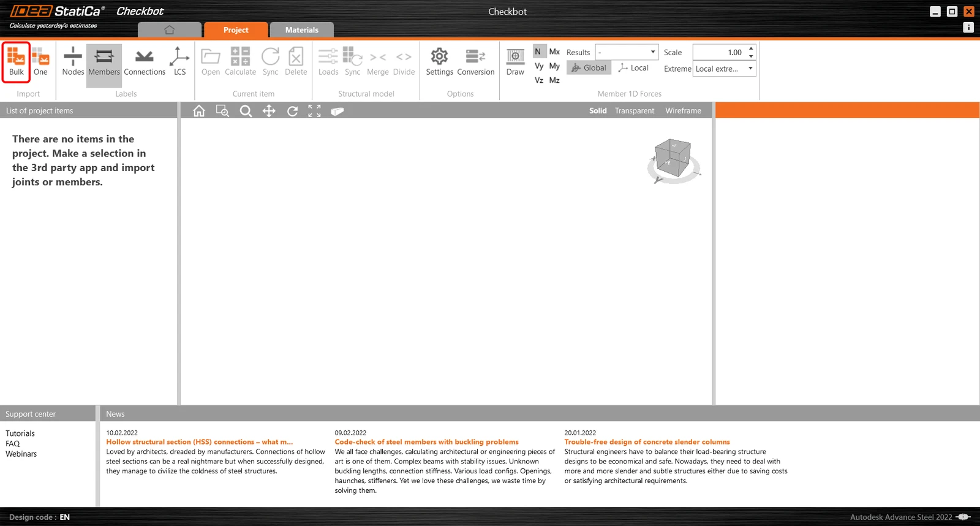This screenshot has height=526, width=980.
Task: Switch forces to Local coordinate system
Action: tap(633, 68)
